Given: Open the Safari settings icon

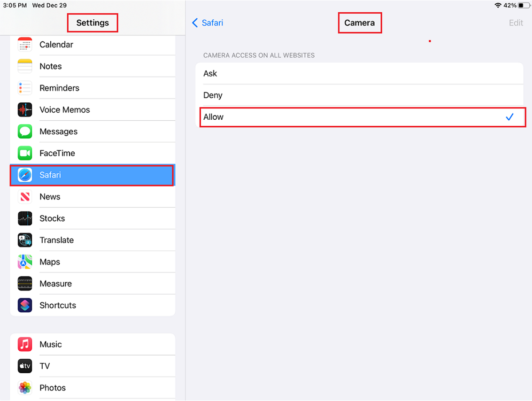Looking at the screenshot, I should pyautogui.click(x=24, y=175).
